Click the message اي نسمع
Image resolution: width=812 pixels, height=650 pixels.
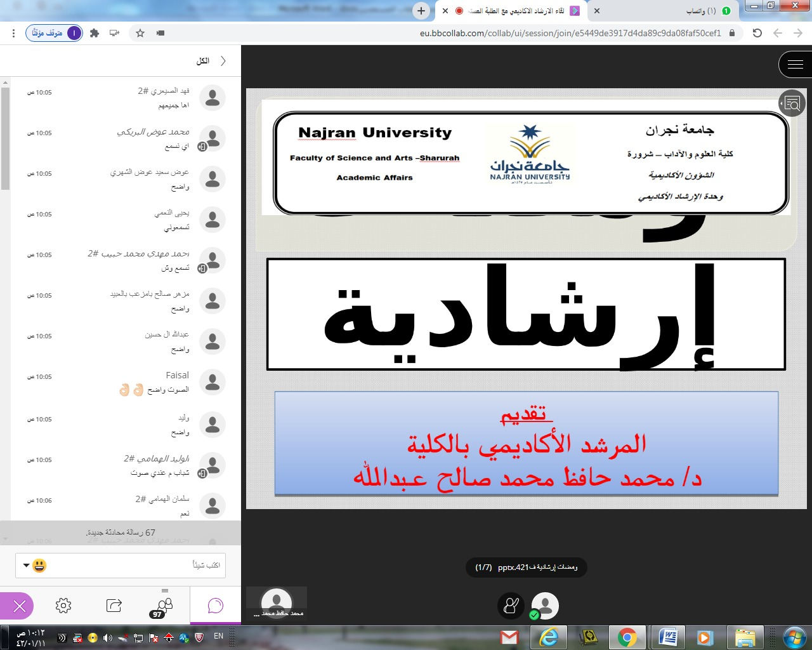177,146
